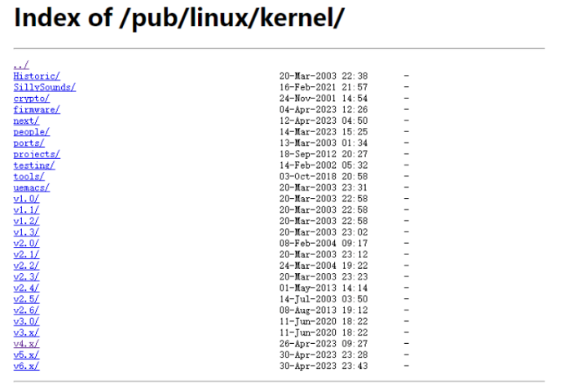The height and width of the screenshot is (392, 564).
Task: Open the uemacs/ directory
Action: pyautogui.click(x=31, y=187)
